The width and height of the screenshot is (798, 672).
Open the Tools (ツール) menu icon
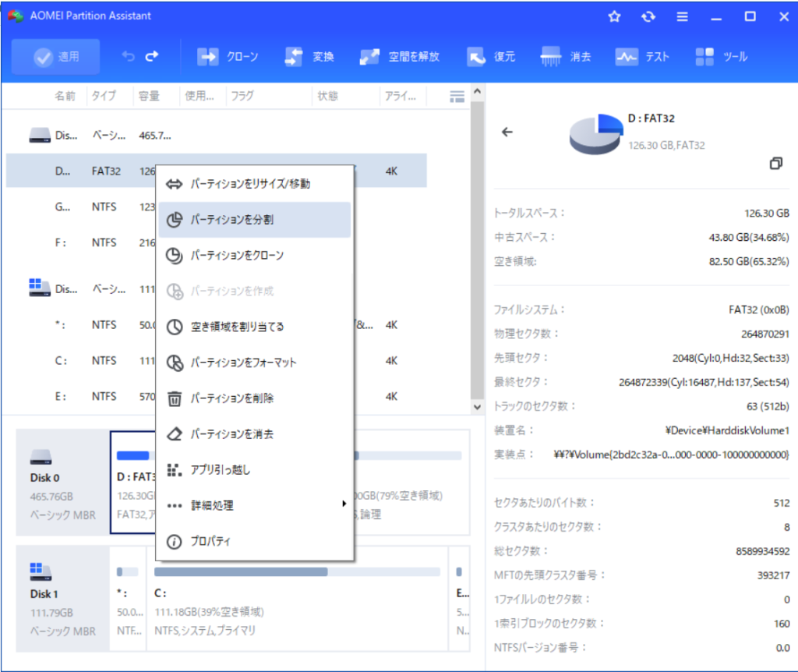tap(704, 57)
